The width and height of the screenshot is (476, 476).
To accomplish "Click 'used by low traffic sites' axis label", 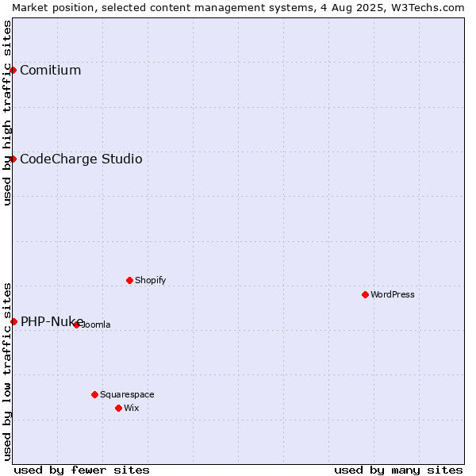I will 6,373.
